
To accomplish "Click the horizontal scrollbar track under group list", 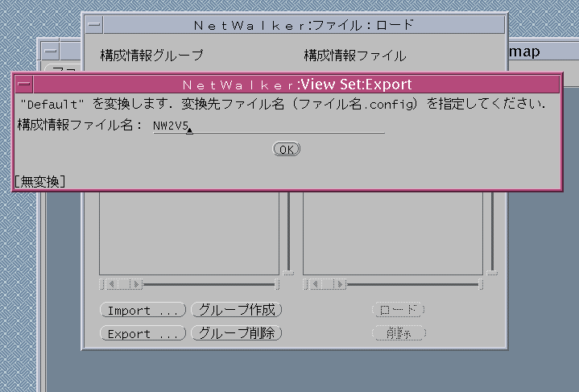I will (209, 284).
